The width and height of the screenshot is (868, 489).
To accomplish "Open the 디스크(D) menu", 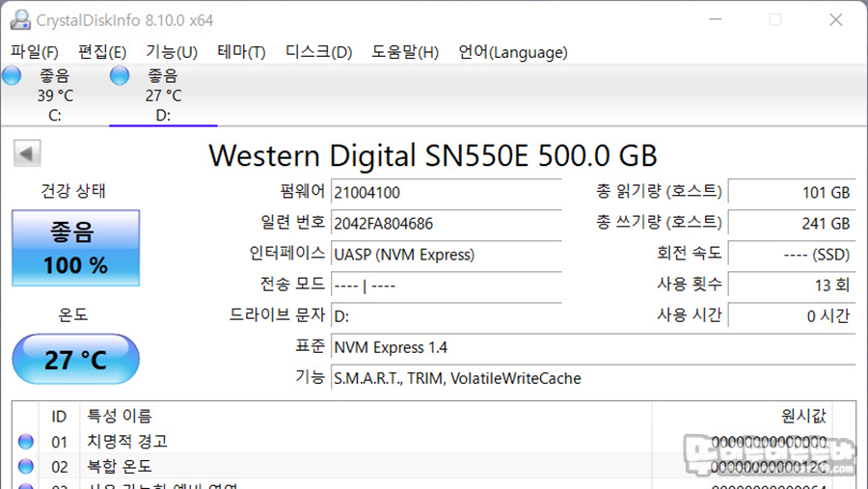I will pos(319,52).
